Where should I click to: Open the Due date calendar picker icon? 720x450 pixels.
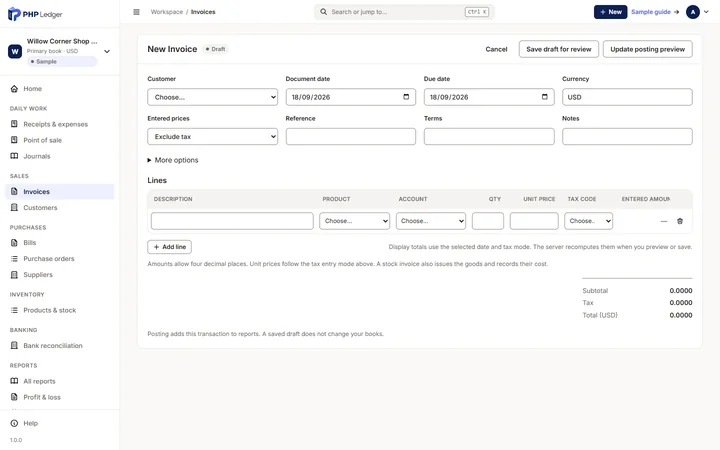(545, 97)
